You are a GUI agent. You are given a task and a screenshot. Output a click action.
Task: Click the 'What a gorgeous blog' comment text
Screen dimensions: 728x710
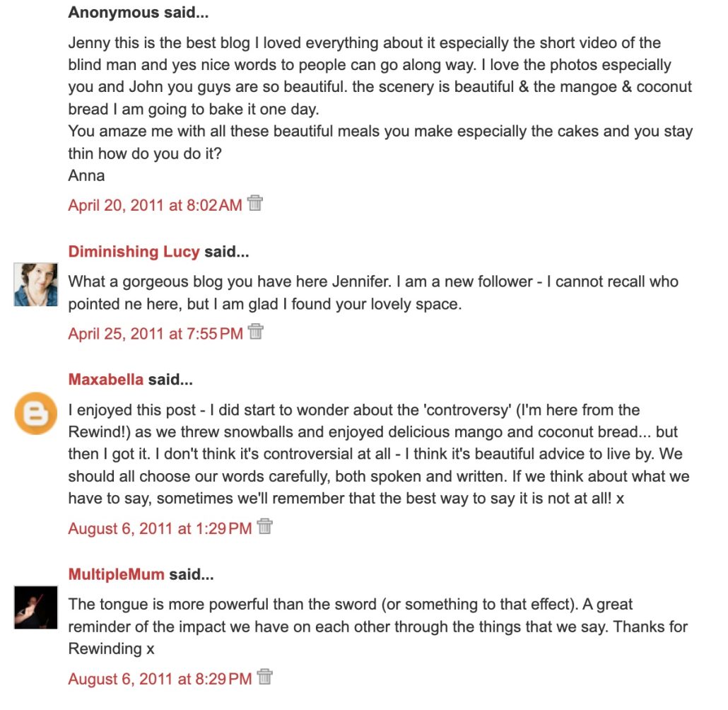[372, 293]
